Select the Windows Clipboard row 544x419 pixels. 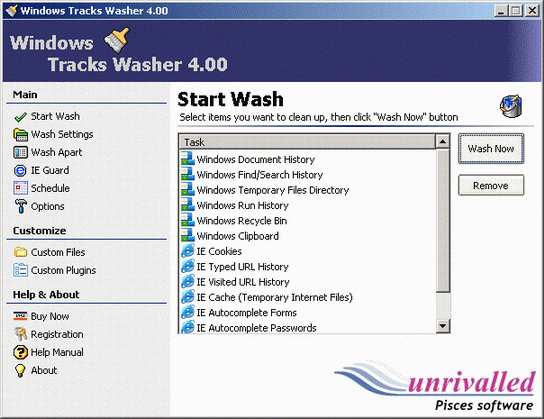pyautogui.click(x=307, y=236)
